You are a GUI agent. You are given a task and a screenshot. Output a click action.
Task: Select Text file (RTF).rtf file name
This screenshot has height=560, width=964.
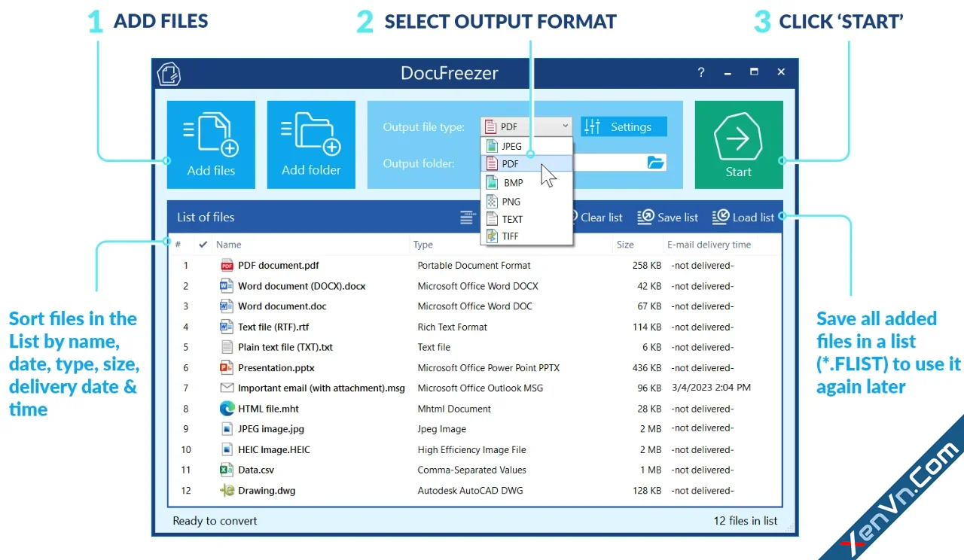273,327
